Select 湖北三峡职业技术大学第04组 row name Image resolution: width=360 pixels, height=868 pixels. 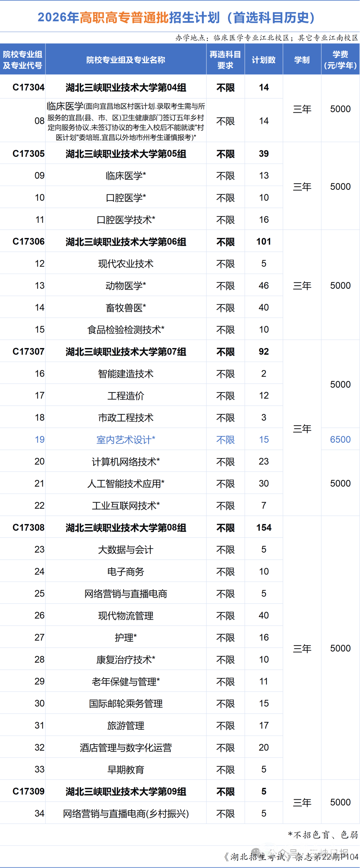126,88
